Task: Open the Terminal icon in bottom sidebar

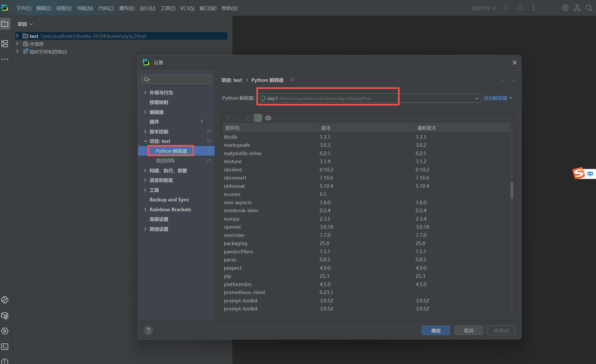Action: coord(5,346)
